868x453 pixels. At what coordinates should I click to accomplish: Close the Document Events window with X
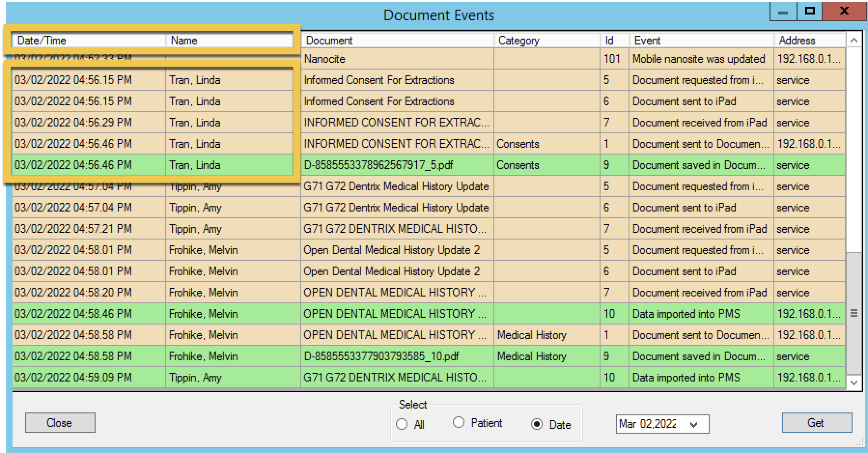[844, 11]
